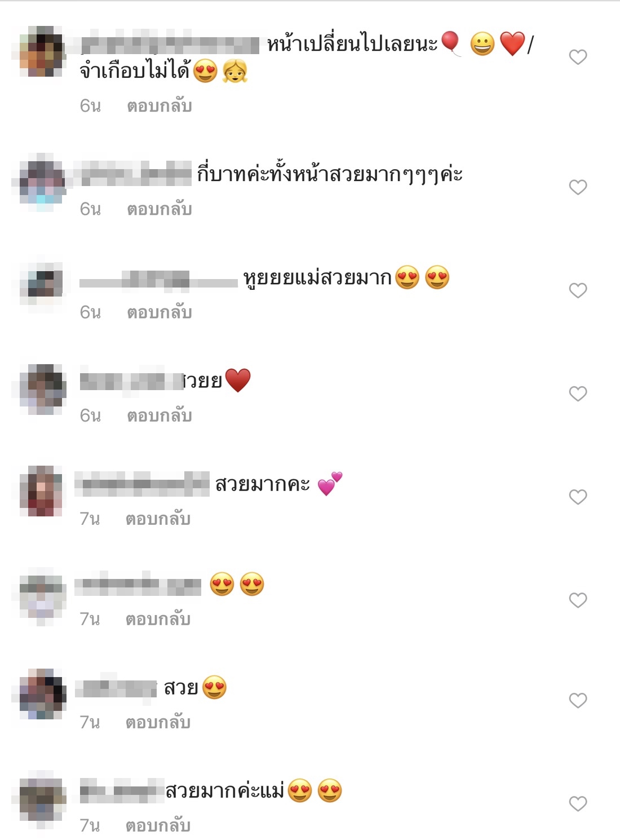Reply to 'กี่บาทค่ะ' comment via ตอบกลับ

pyautogui.click(x=160, y=209)
